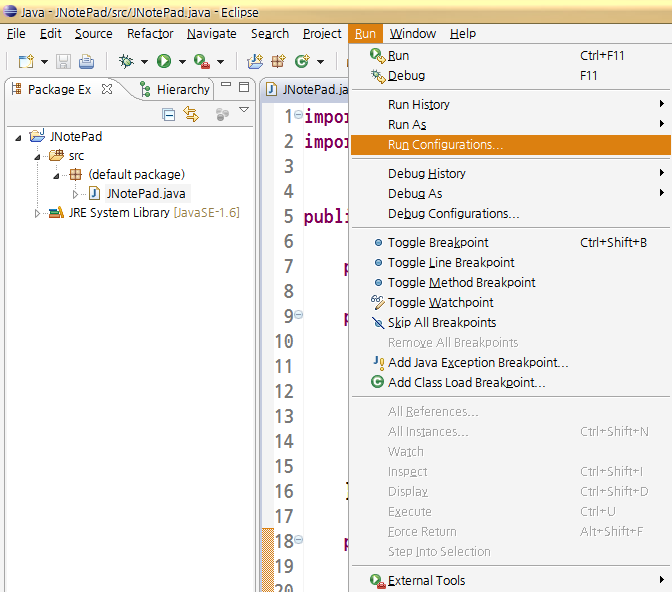The image size is (672, 592).
Task: Click the New Java Package toolbar icon
Action: click(x=278, y=61)
